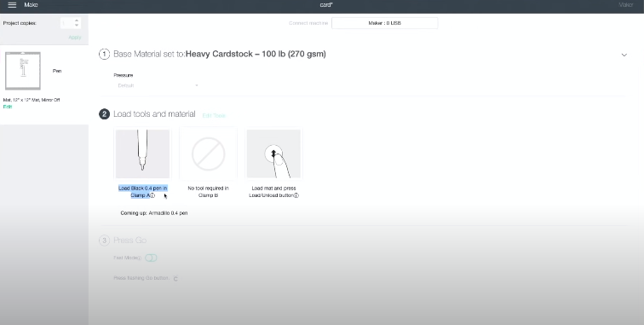Open info icon next to Load/Unload button

pos(296,195)
